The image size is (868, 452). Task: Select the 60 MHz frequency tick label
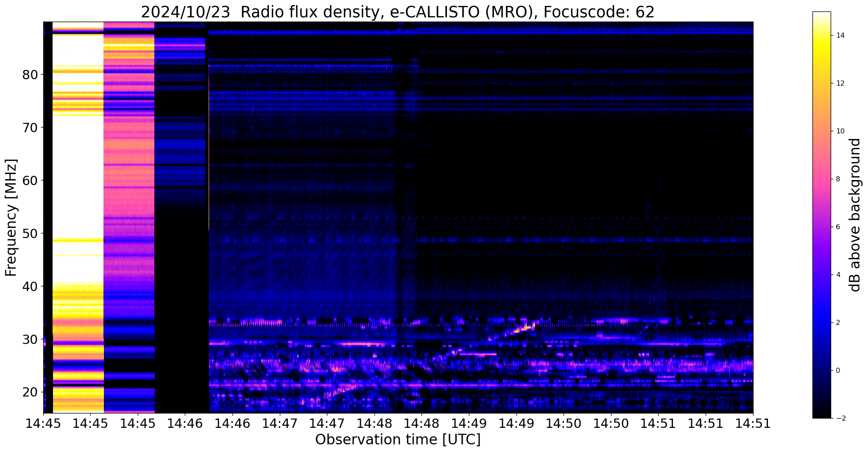coord(30,181)
